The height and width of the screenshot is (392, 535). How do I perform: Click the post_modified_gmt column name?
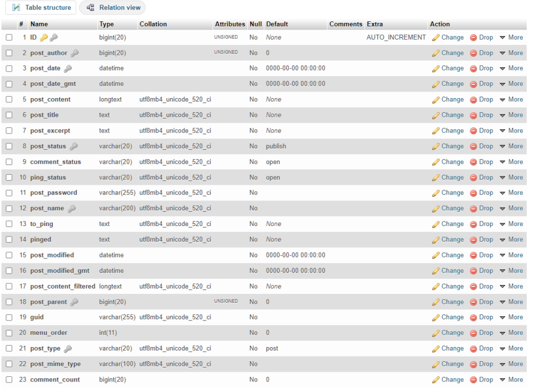(60, 271)
